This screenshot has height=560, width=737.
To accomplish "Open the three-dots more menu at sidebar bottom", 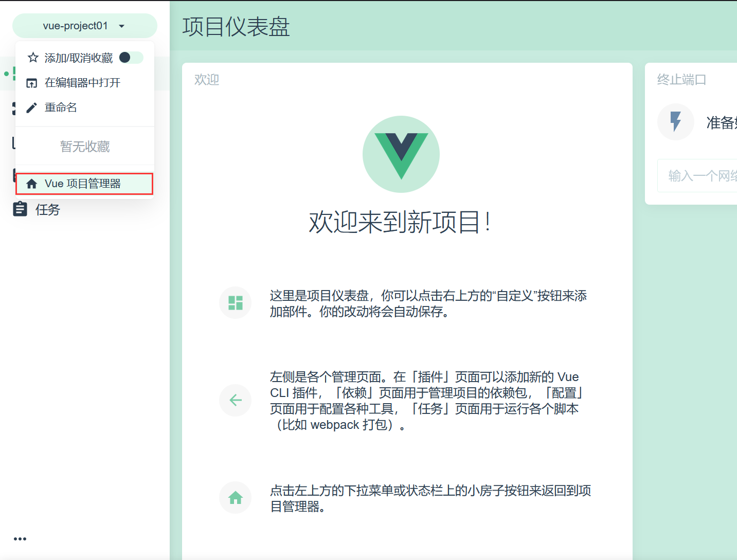I will click(x=20, y=539).
